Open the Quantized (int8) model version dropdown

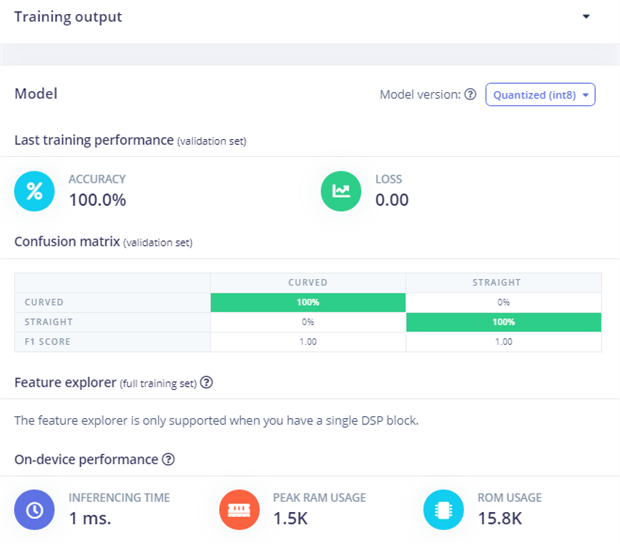(540, 95)
